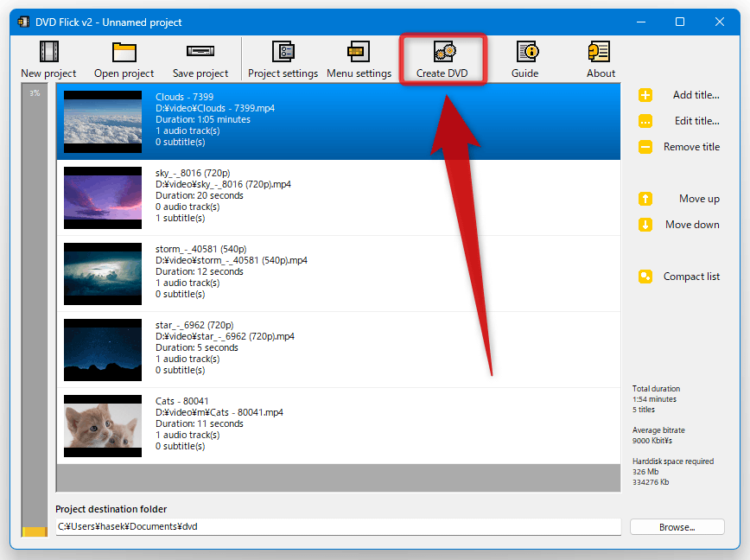The width and height of the screenshot is (750, 560).
Task: Click 'Project destination folder' label
Action: click(x=111, y=509)
